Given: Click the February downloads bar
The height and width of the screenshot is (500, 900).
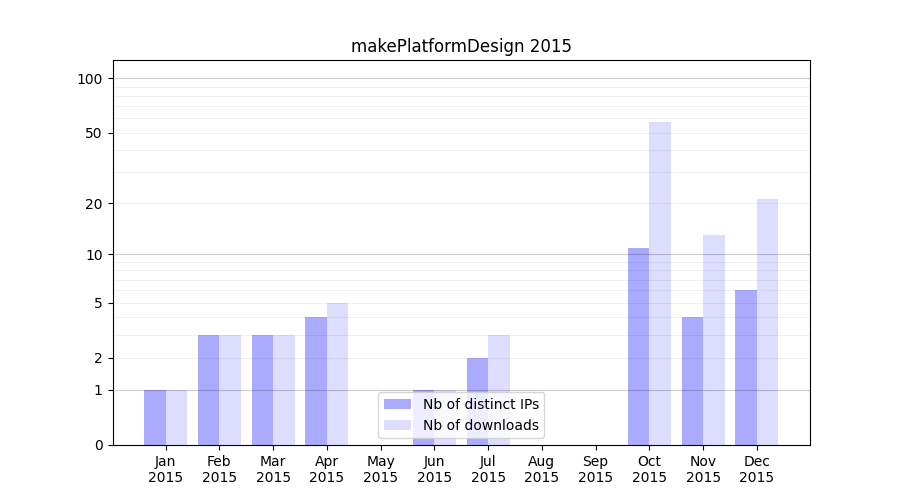Looking at the screenshot, I should tap(230, 390).
